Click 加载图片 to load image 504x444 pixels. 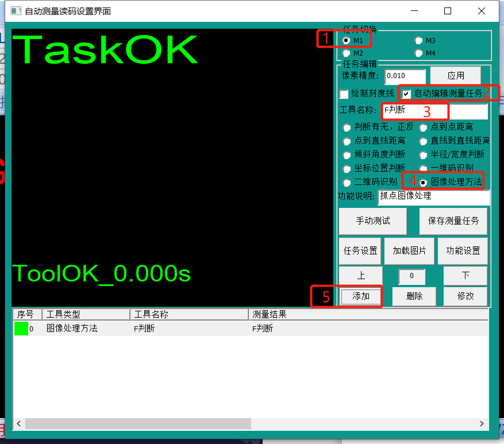click(x=409, y=250)
